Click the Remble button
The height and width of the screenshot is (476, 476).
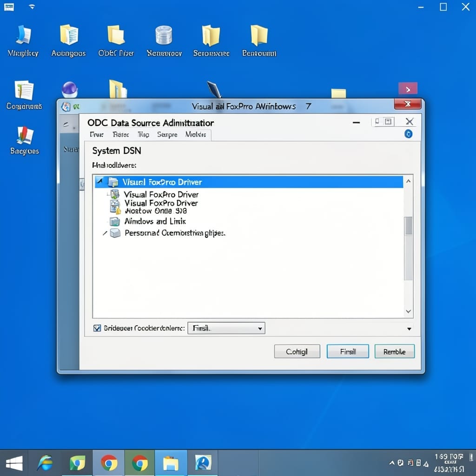click(394, 351)
